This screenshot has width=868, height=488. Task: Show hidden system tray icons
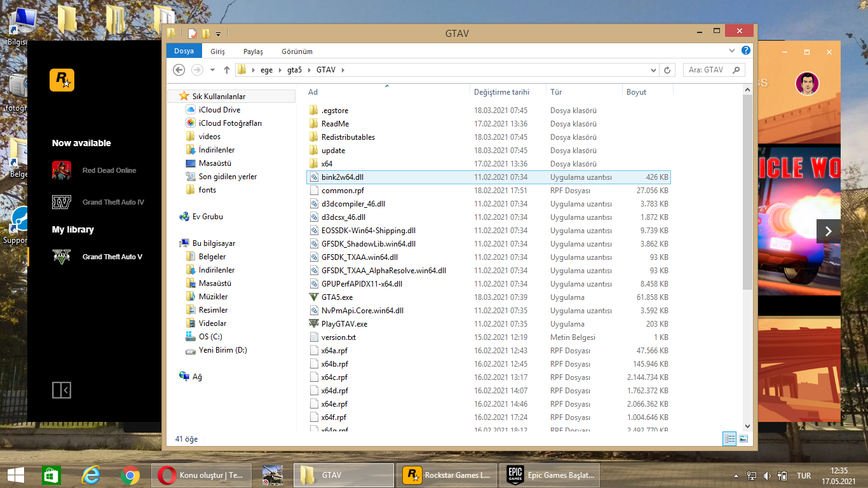(x=736, y=475)
